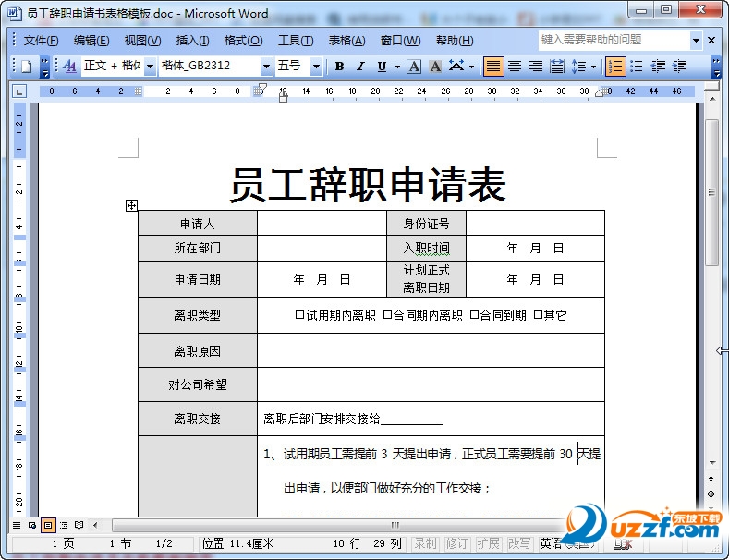Open the Character Scaling dropdown arrow
Screen dimensions: 729x560
[x=471, y=67]
